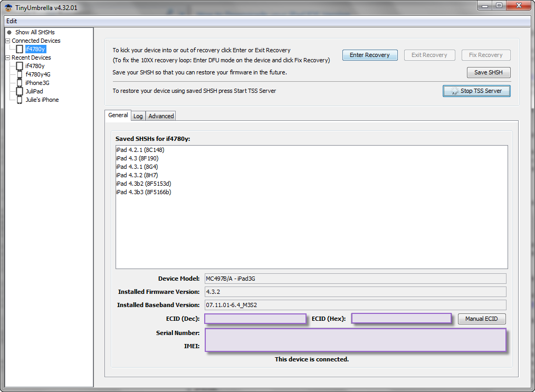
Task: Click the Device Model field
Action: 355,279
